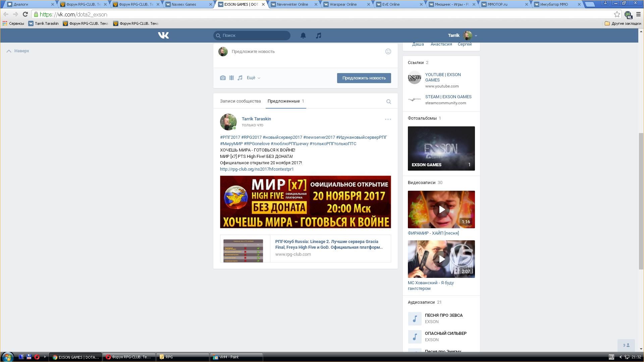Play ПЕСНЯ ПРО ЗЕВСА audio track
The height and width of the screenshot is (362, 644).
click(415, 318)
